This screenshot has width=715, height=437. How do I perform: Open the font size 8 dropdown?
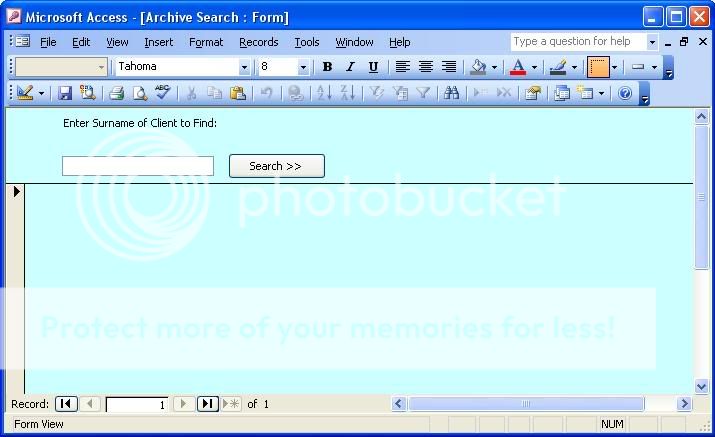tap(303, 68)
